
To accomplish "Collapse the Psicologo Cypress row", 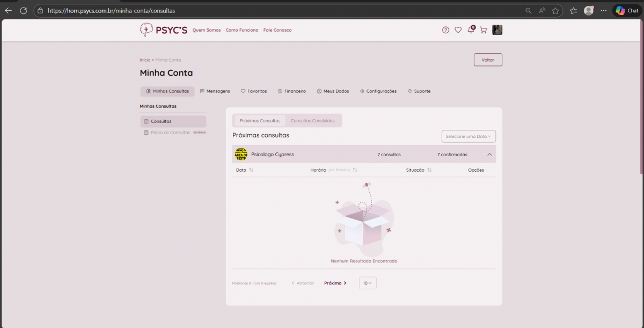I will [489, 155].
